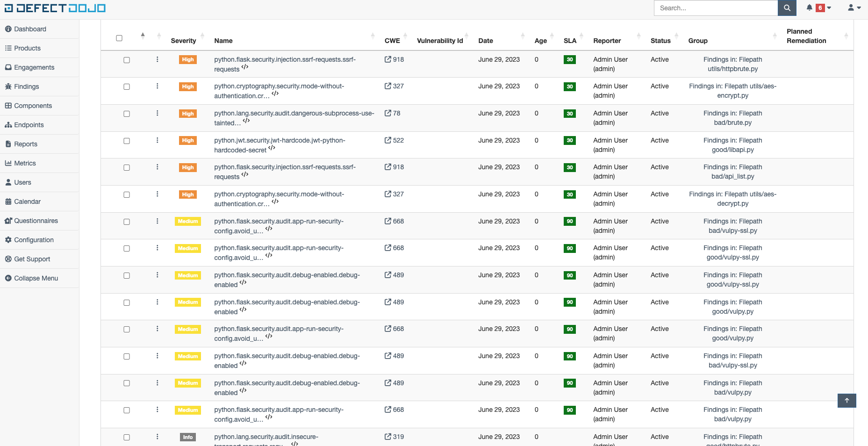Screen dimensions: 868x446
Task: Collapse the sidebar menu
Action: (x=39, y=278)
